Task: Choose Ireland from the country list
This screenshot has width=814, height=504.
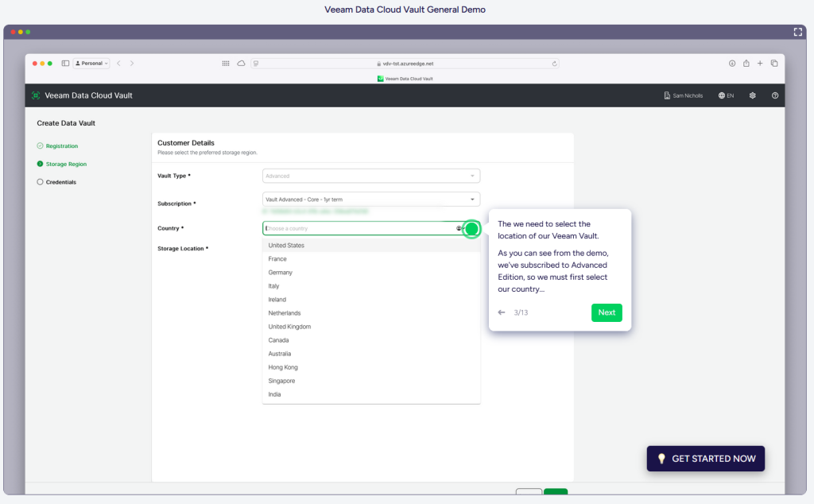Action: [x=371, y=300]
